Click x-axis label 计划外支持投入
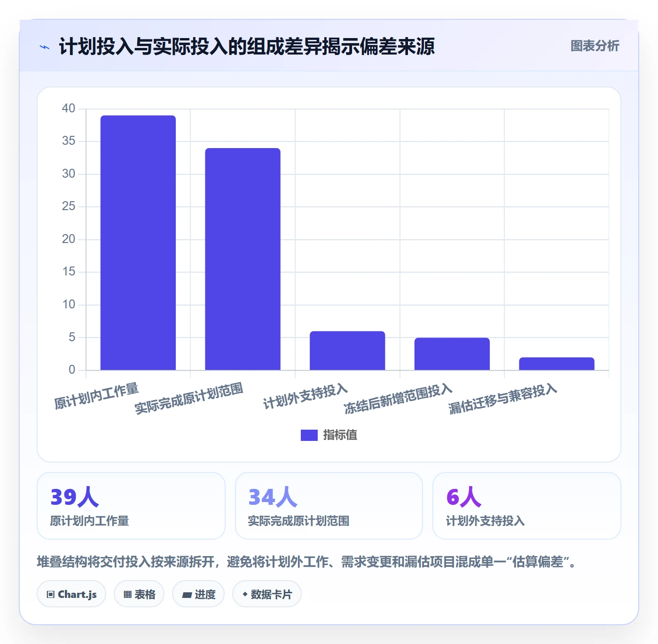This screenshot has width=658, height=644. (x=305, y=396)
